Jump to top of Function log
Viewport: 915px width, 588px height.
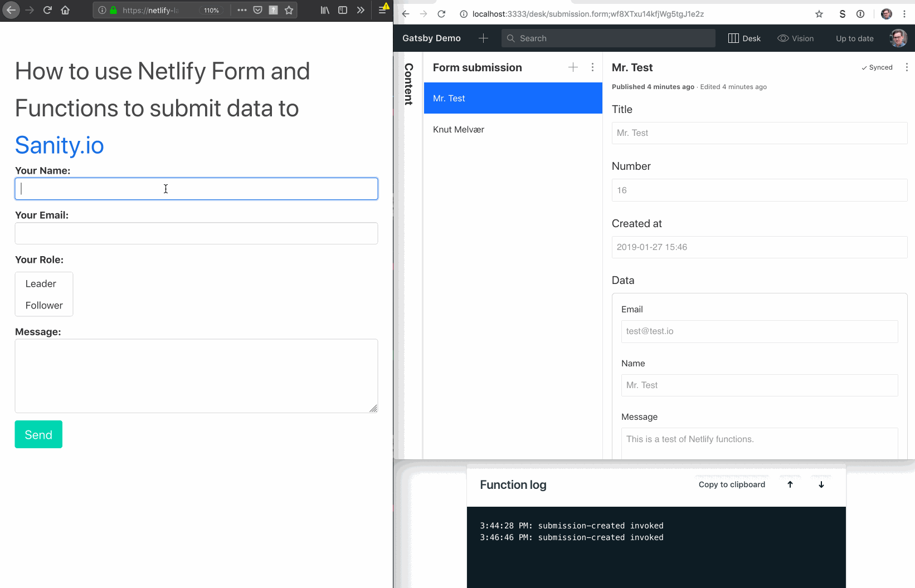790,484
